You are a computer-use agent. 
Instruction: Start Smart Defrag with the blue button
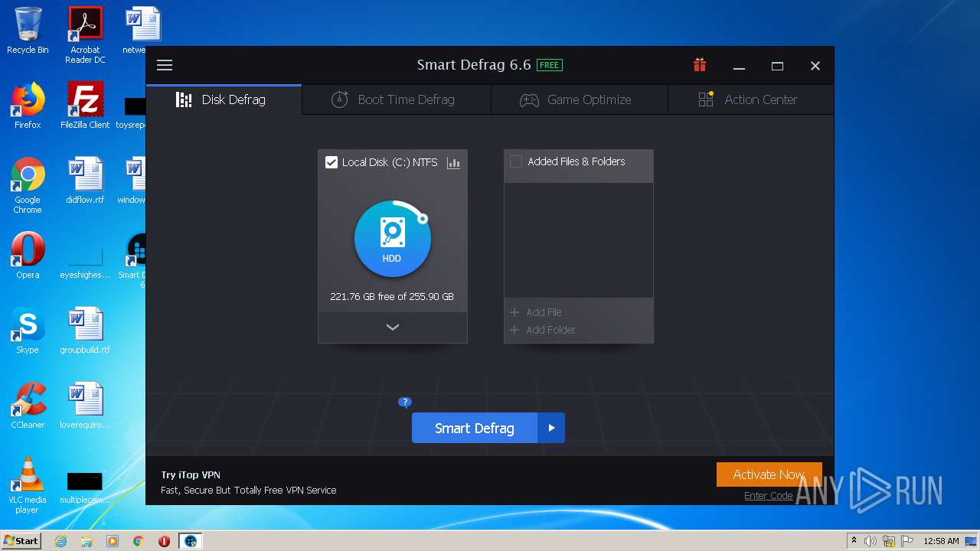[x=475, y=428]
